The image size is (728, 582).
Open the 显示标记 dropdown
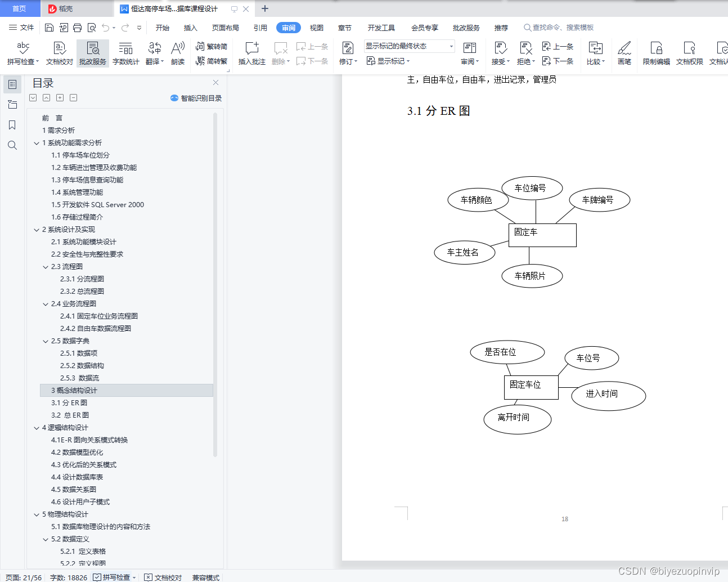pos(388,61)
